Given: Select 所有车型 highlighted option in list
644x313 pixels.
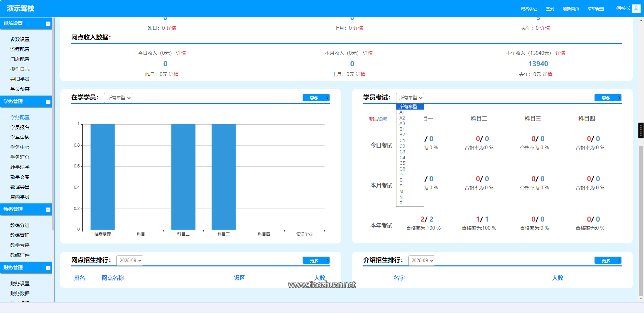Looking at the screenshot, I should pos(410,107).
